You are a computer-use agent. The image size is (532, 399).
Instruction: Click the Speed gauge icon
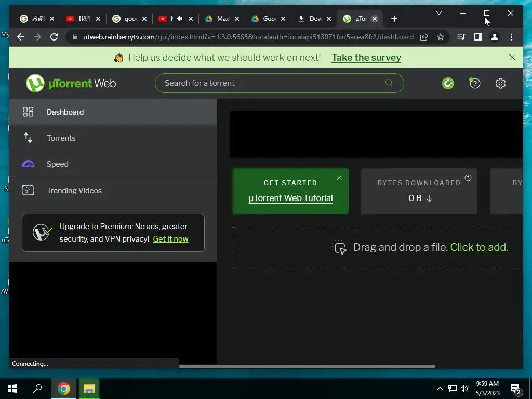(x=28, y=164)
